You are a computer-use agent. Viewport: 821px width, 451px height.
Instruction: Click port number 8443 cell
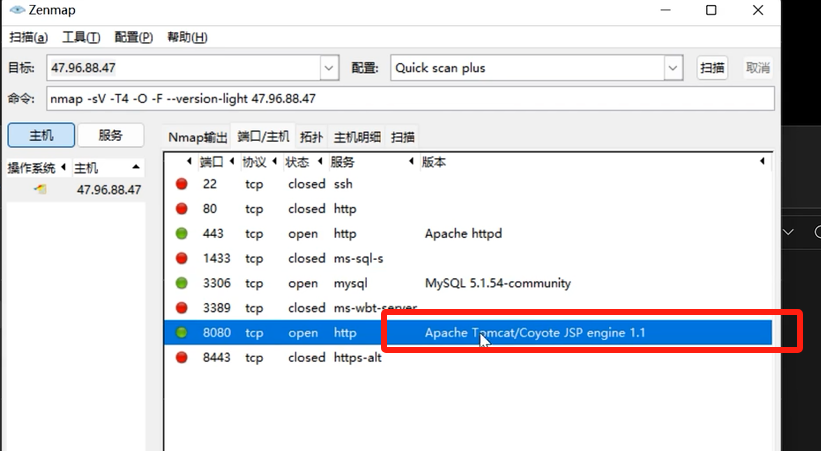tap(217, 358)
